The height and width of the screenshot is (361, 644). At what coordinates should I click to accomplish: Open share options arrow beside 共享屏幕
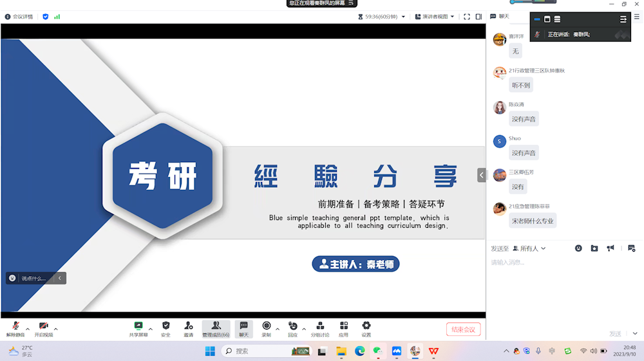click(x=150, y=329)
